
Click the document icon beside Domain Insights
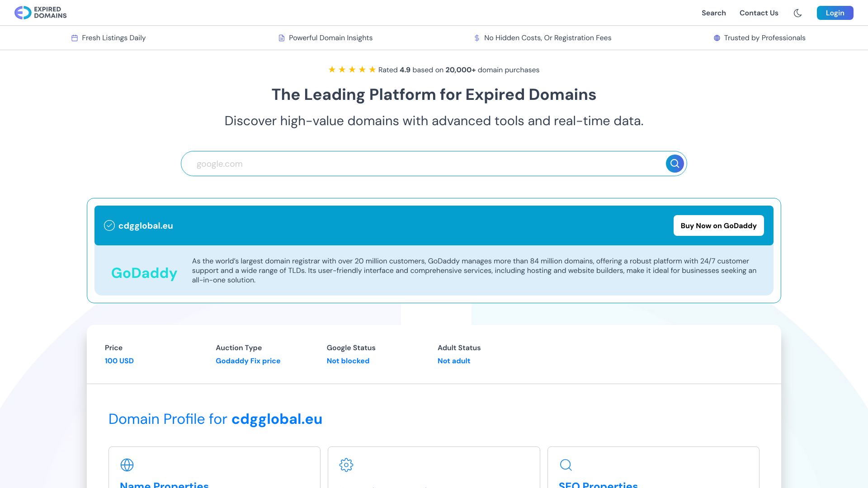(282, 38)
